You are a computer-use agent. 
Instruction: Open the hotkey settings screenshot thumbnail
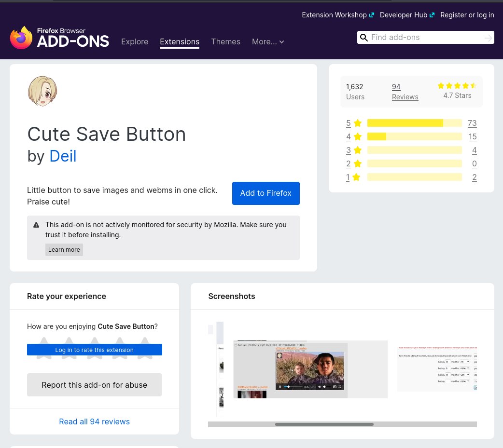[437, 369]
